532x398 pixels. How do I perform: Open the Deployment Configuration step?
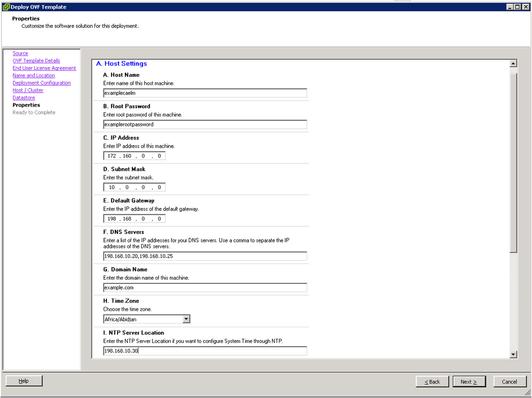[41, 82]
